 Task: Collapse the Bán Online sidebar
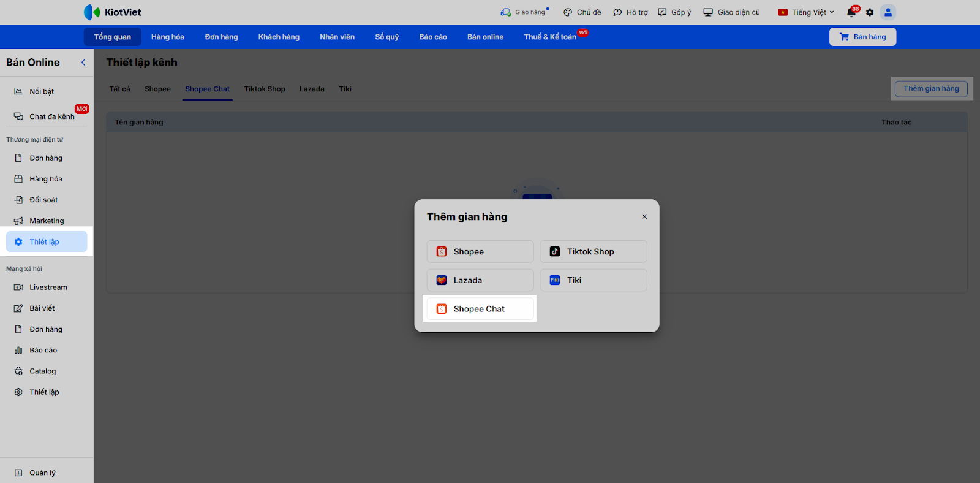coord(83,63)
